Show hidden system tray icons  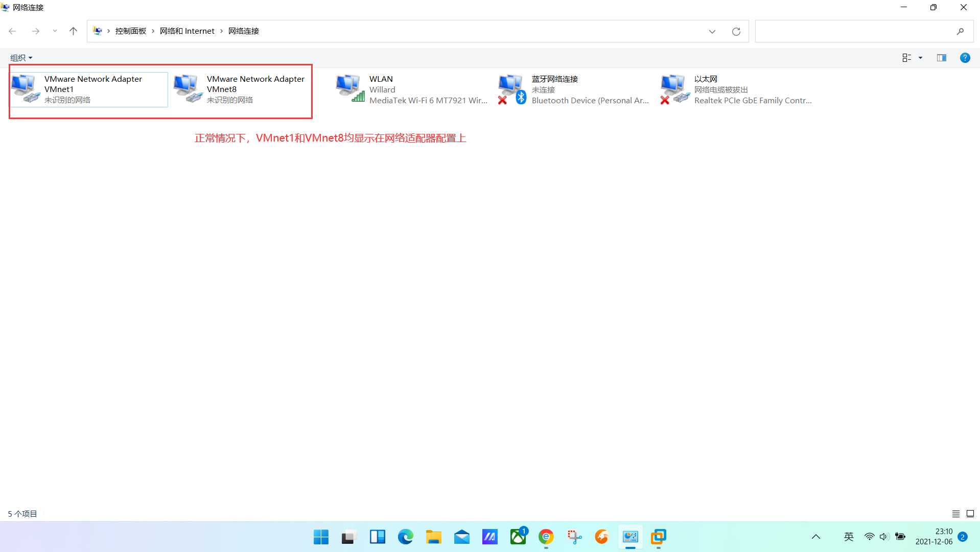816,537
